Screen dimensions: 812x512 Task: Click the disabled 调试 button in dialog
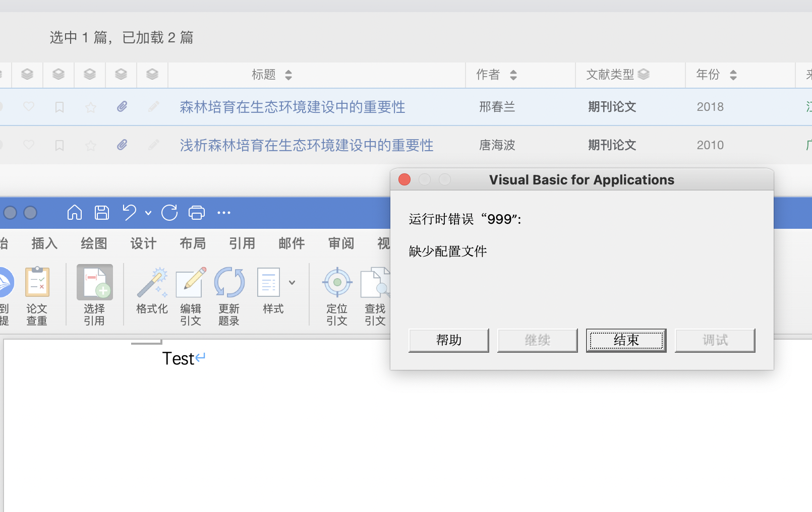click(x=715, y=340)
